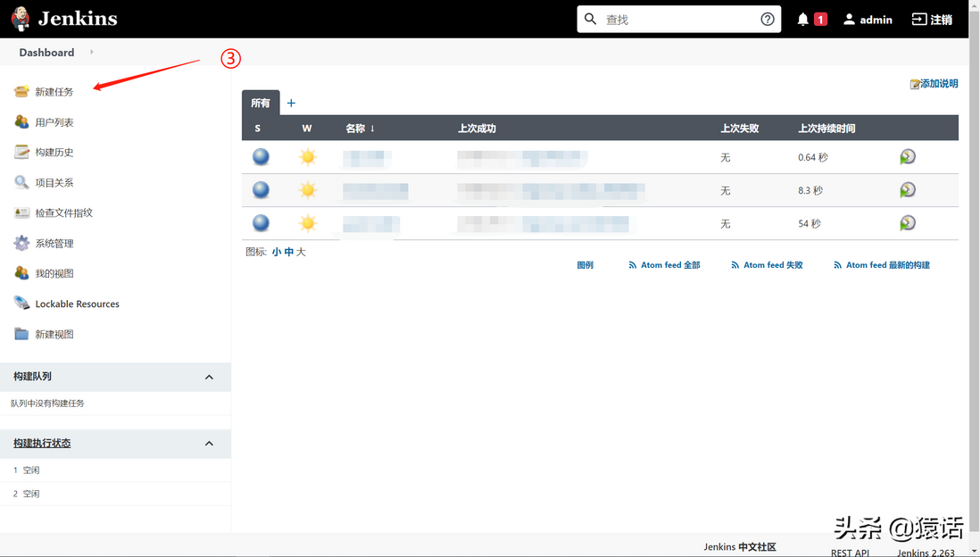Open the 构建历史 notepad icon
The height and width of the screenshot is (557, 980).
[21, 152]
